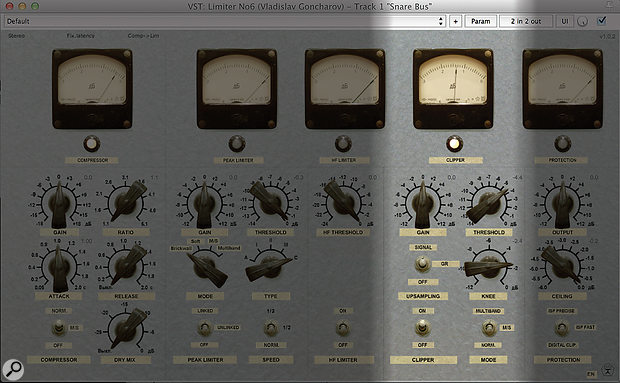This screenshot has height=383, width=620.
Task: Click the Protection VU meter
Action: coord(562,89)
